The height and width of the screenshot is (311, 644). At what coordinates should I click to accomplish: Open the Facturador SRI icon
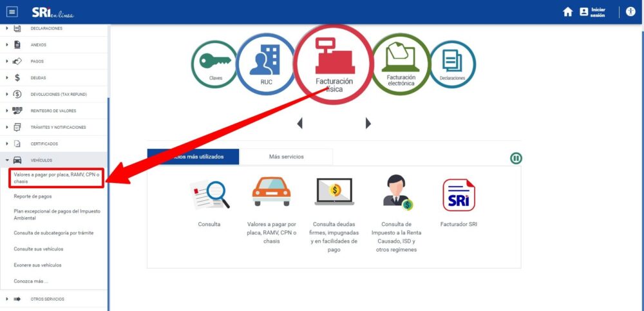point(459,195)
